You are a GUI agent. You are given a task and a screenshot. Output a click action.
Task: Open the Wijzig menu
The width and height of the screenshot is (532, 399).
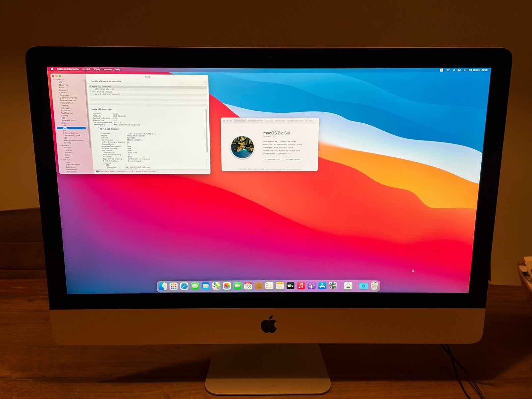click(97, 69)
